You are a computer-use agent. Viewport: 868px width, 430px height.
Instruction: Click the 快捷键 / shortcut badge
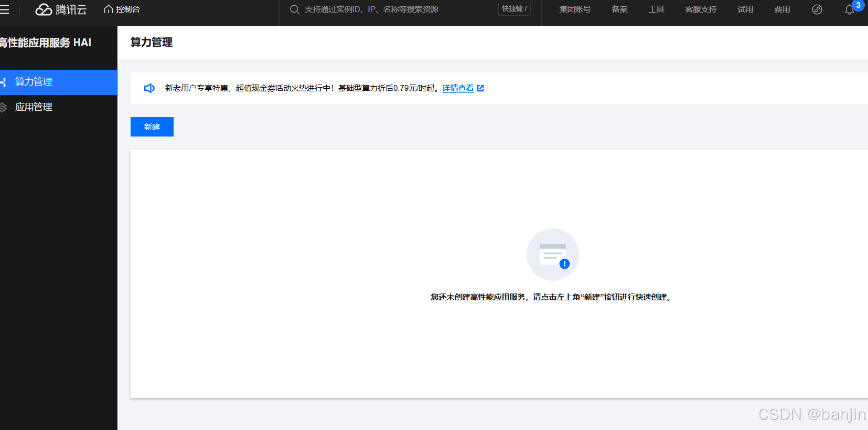coord(514,9)
